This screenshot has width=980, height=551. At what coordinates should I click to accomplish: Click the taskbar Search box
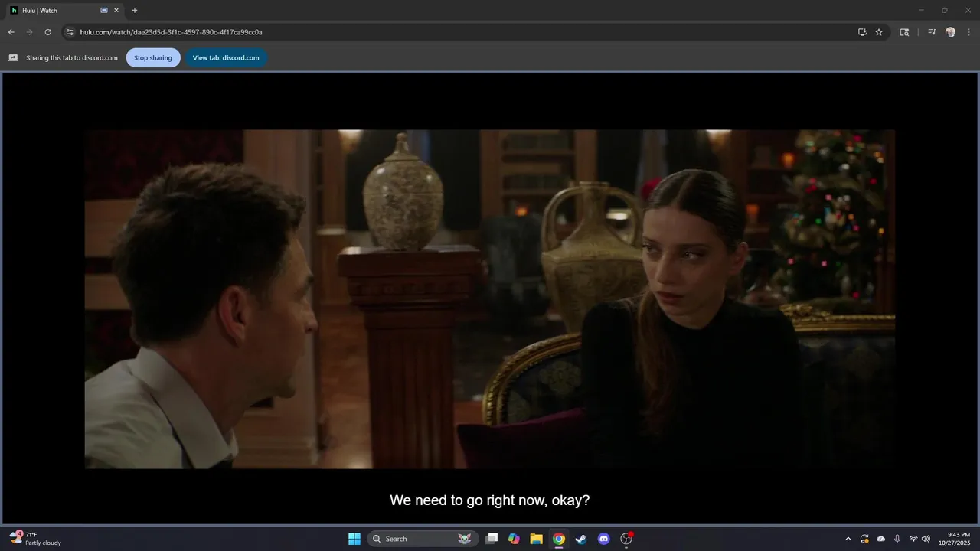423,539
